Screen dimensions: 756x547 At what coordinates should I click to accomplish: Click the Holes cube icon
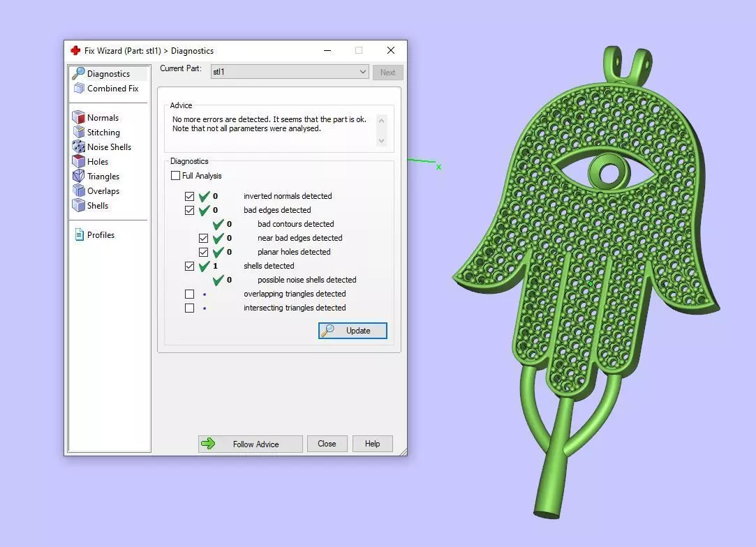coord(79,161)
